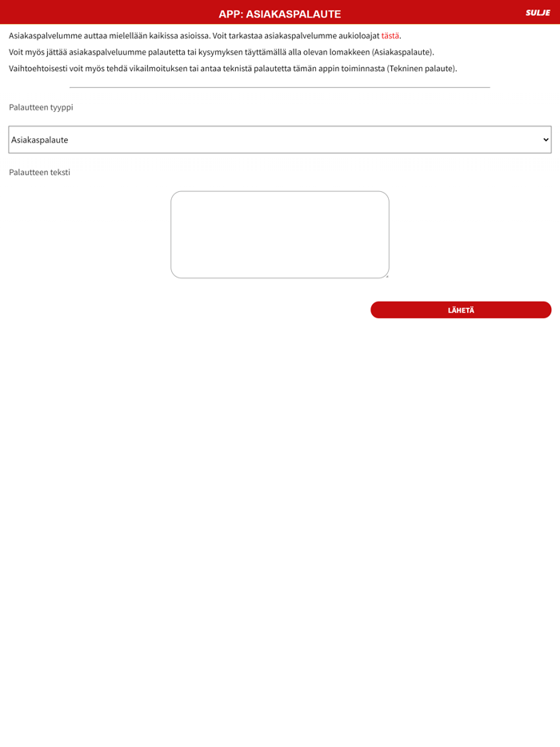Image resolution: width=560 pixels, height=747 pixels.
Task: Close the feedback form with SULJE
Action: [538, 13]
